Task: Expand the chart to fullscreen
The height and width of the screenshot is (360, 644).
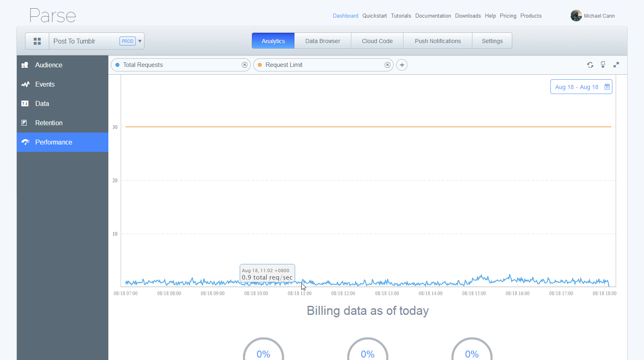Action: 616,65
